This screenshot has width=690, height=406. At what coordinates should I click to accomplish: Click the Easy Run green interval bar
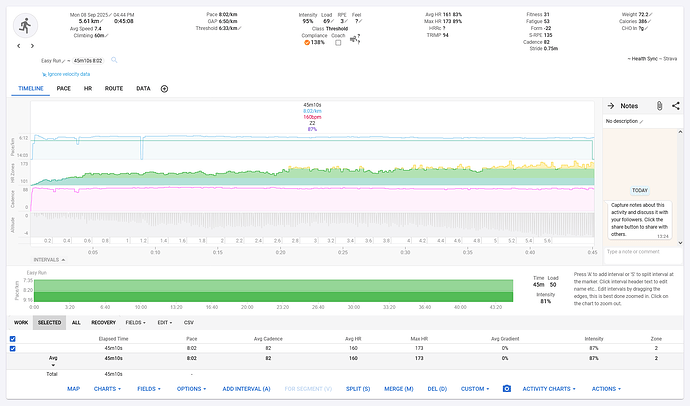(273, 291)
